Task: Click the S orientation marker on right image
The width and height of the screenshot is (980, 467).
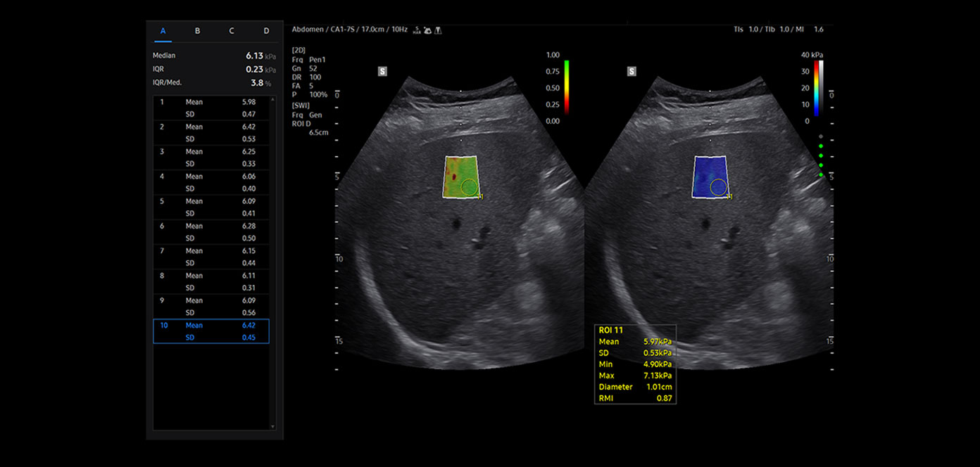Action: click(x=632, y=71)
